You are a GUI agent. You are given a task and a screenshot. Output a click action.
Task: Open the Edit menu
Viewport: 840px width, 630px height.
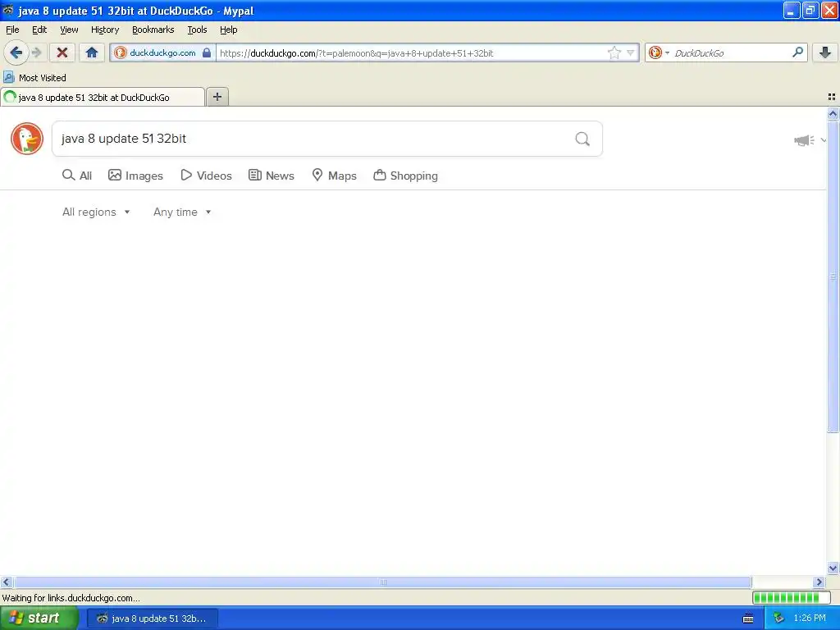click(x=39, y=30)
